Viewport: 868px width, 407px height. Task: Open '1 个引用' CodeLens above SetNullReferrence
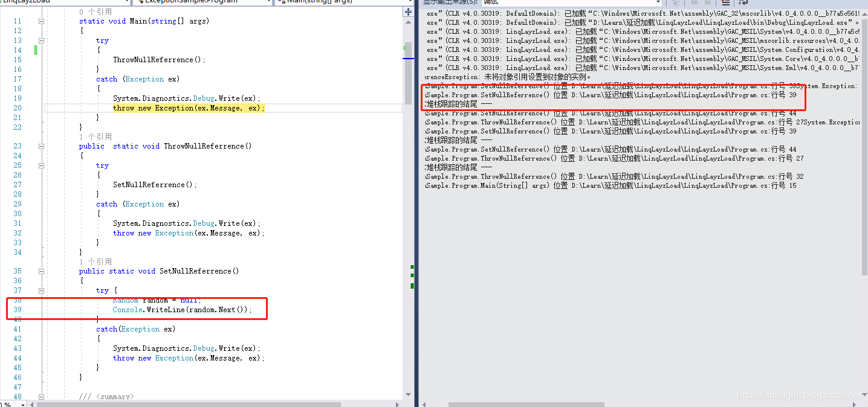click(96, 261)
